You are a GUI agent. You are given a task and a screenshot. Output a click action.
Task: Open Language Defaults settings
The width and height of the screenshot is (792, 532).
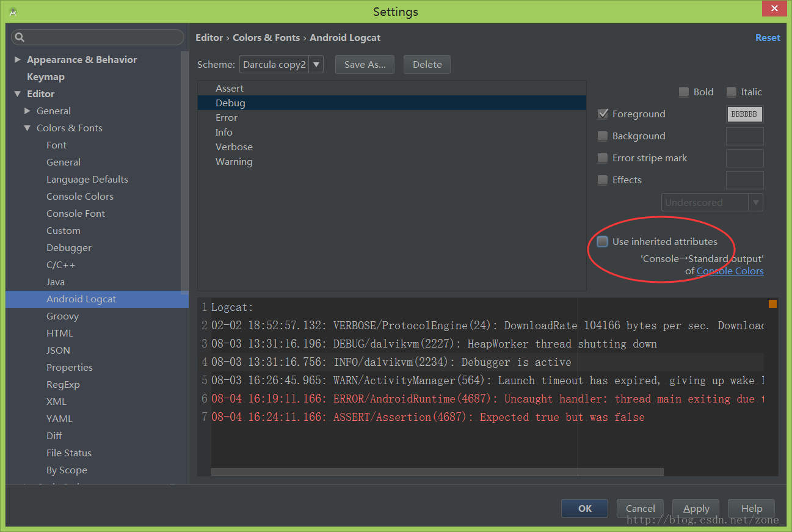tap(87, 180)
